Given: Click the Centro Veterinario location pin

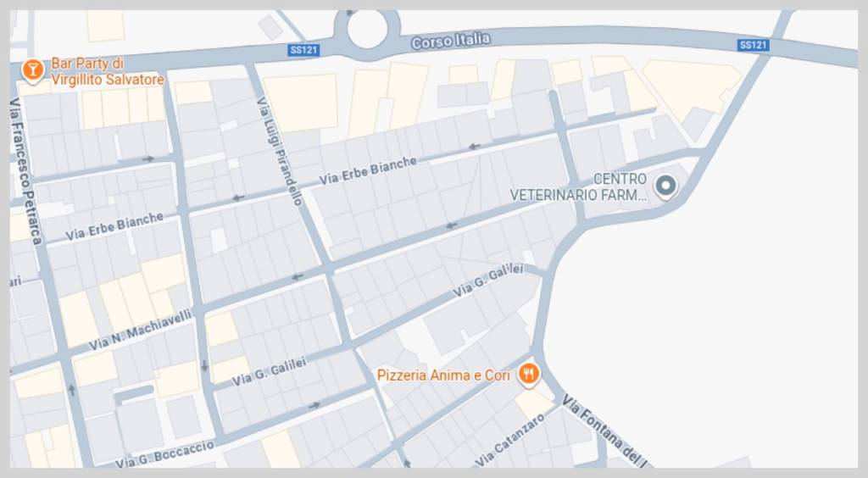Looking at the screenshot, I should 666,186.
